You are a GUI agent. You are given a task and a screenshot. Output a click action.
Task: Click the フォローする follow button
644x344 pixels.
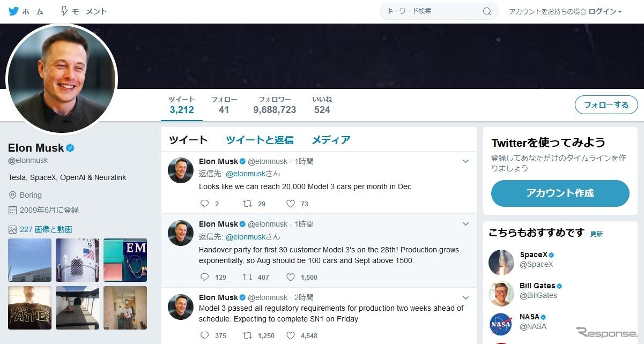(606, 105)
